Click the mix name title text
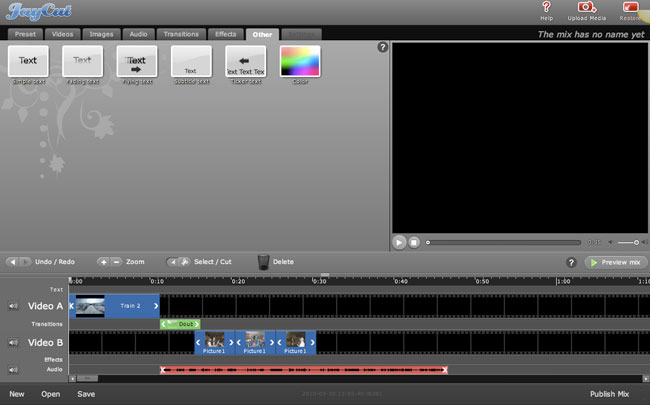This screenshot has height=405, width=650. tap(591, 34)
